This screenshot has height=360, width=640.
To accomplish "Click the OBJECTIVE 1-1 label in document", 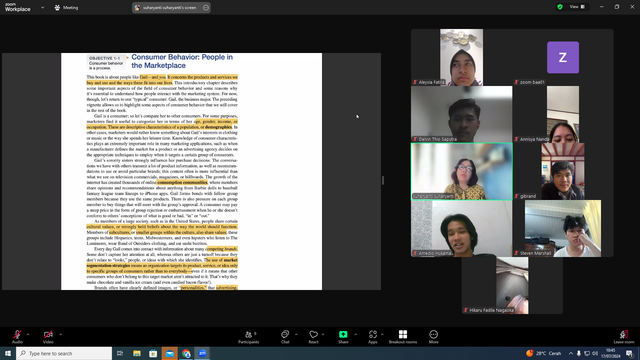I will (x=104, y=58).
